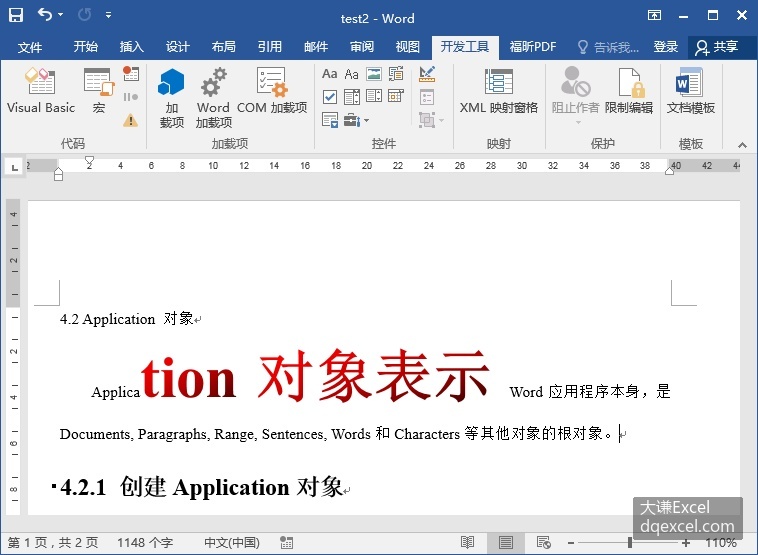Screen dimensions: 758x555
Task: Open ribbon display options
Action: click(654, 15)
